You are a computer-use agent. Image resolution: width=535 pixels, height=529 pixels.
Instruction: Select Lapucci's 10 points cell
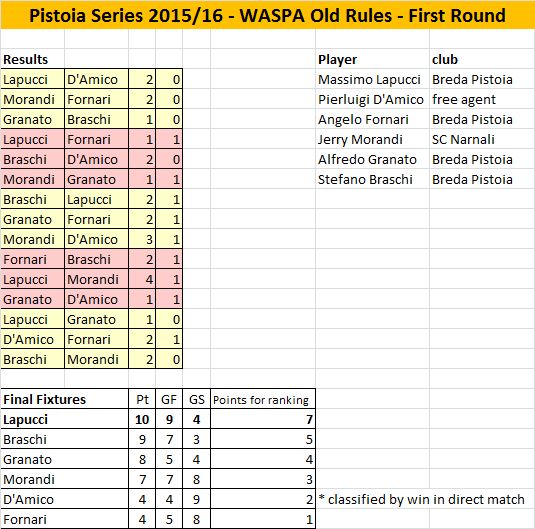click(x=142, y=419)
